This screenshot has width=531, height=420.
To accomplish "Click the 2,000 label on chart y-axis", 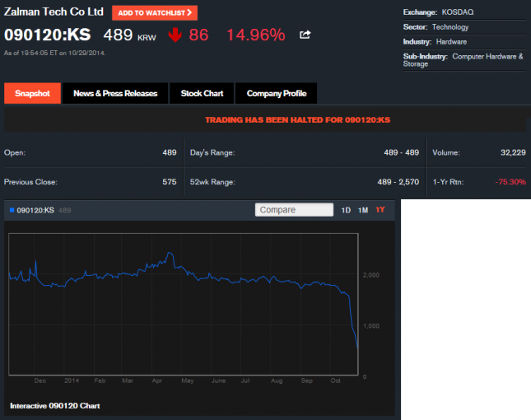I will [371, 275].
